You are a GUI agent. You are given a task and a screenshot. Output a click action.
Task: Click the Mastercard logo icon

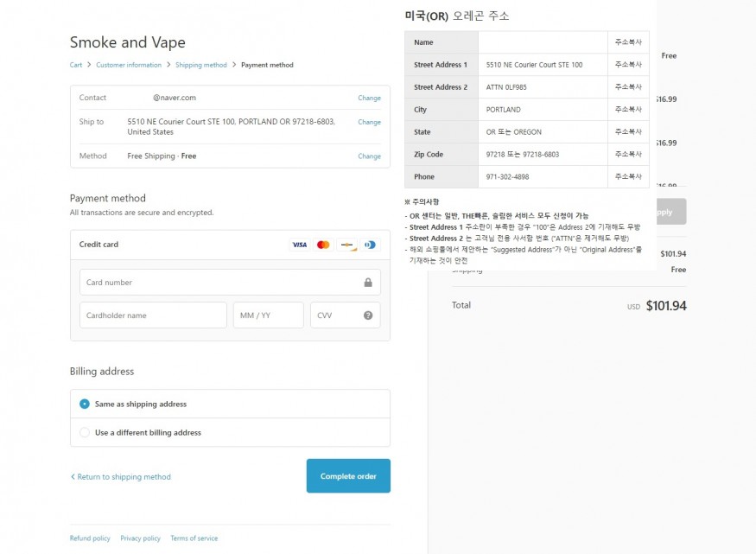[x=323, y=245]
